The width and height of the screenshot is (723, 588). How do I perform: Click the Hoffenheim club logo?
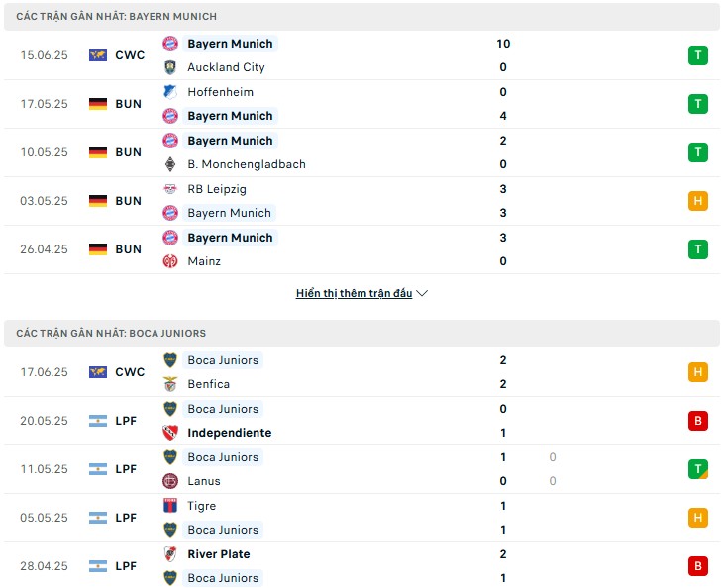pyautogui.click(x=170, y=92)
